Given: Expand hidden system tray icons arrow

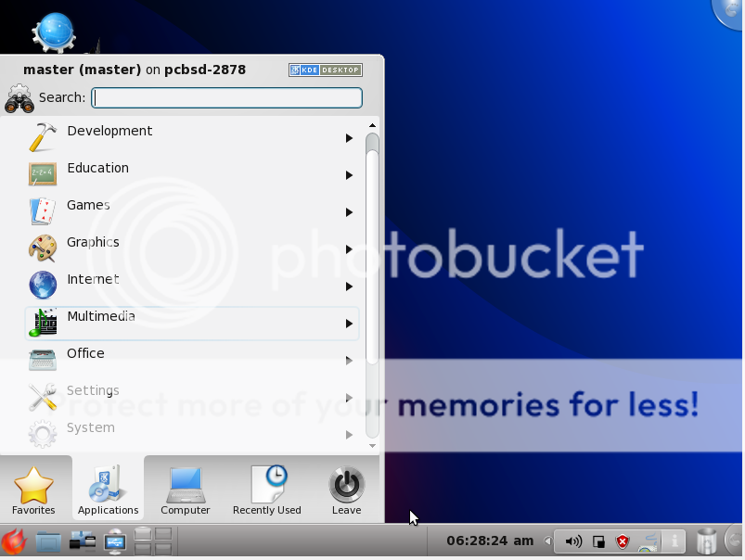Looking at the screenshot, I should (x=547, y=541).
